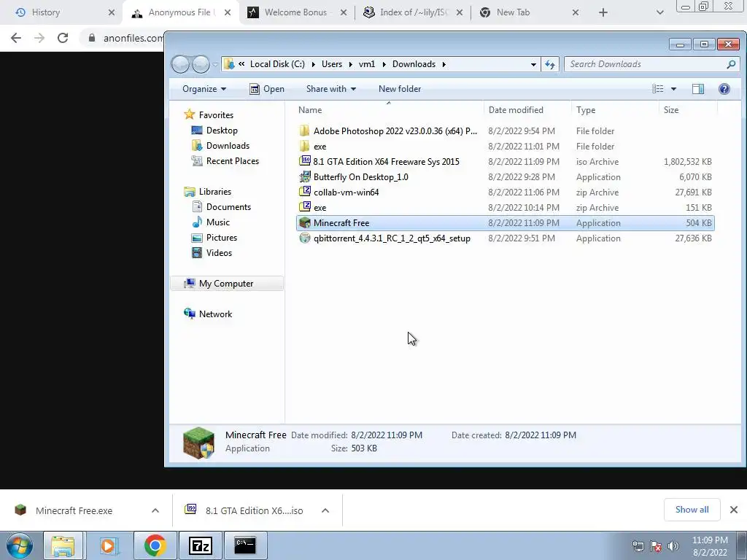The image size is (747, 560).
Task: Open a new Chrome tab with plus
Action: point(603,13)
